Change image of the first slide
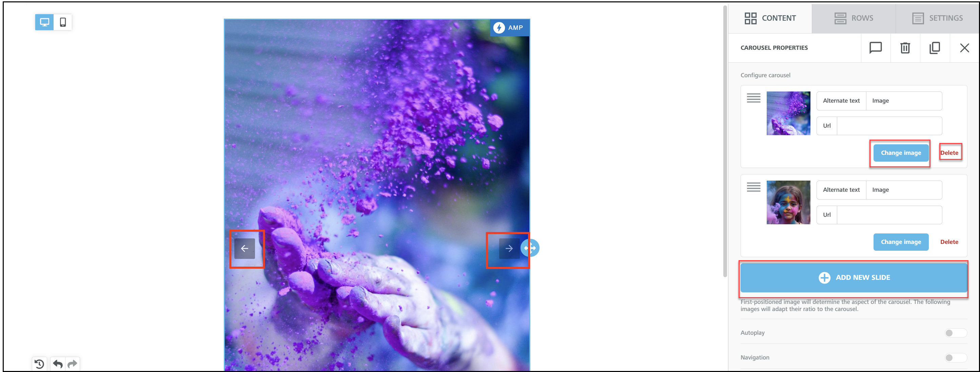Screen dimensions: 980x372 click(901, 153)
